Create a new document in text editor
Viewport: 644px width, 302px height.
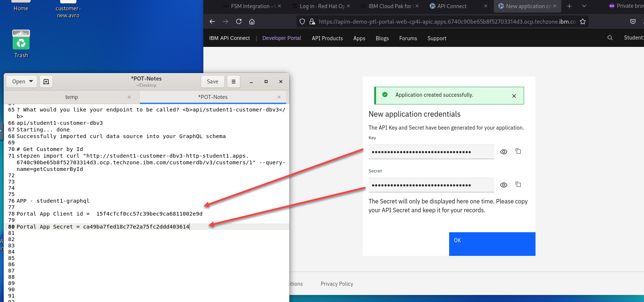click(46, 82)
